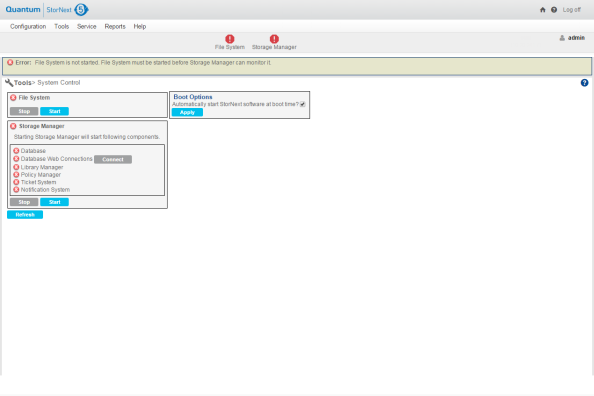
Task: Open the Reports menu
Action: [x=115, y=27]
